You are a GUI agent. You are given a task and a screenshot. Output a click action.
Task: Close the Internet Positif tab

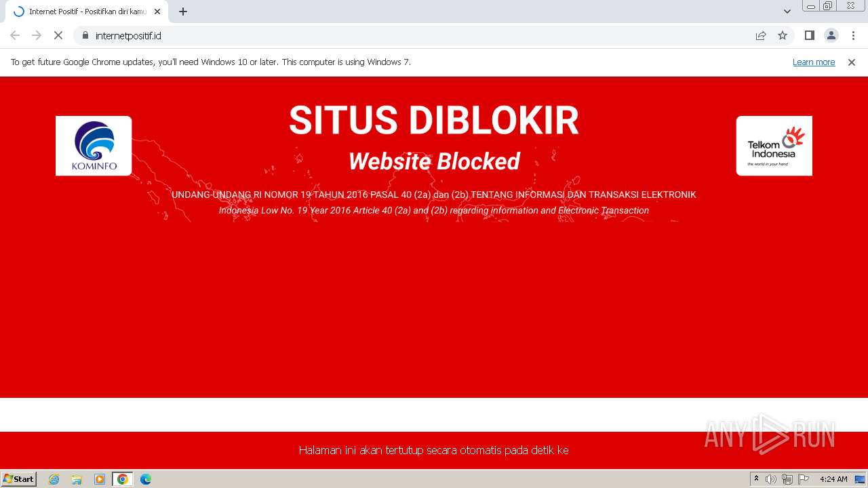coord(157,12)
